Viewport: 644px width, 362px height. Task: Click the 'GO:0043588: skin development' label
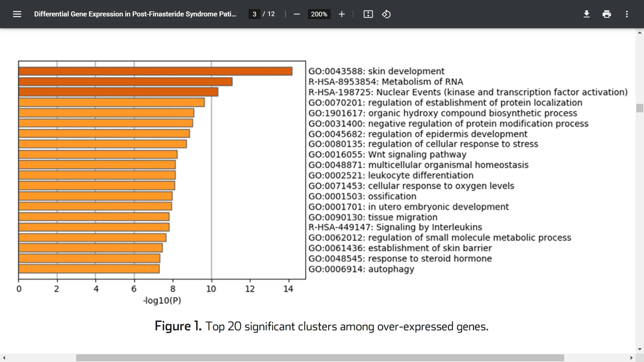(376, 71)
